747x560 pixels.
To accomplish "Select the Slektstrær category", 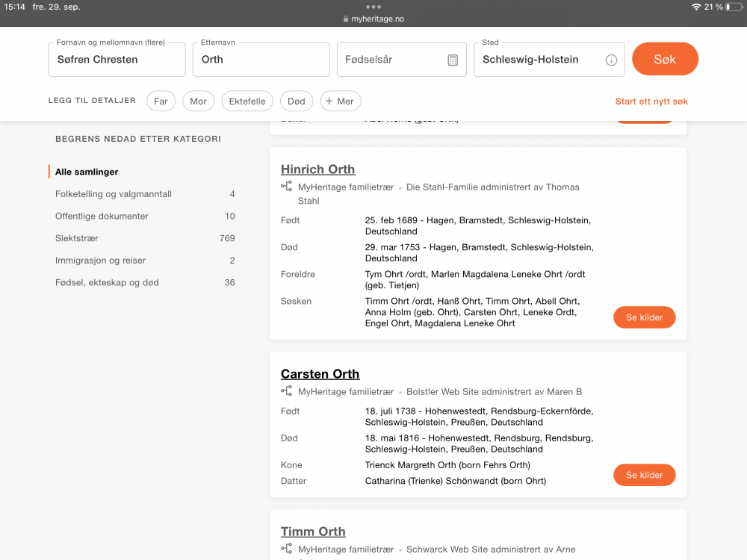I will (77, 238).
